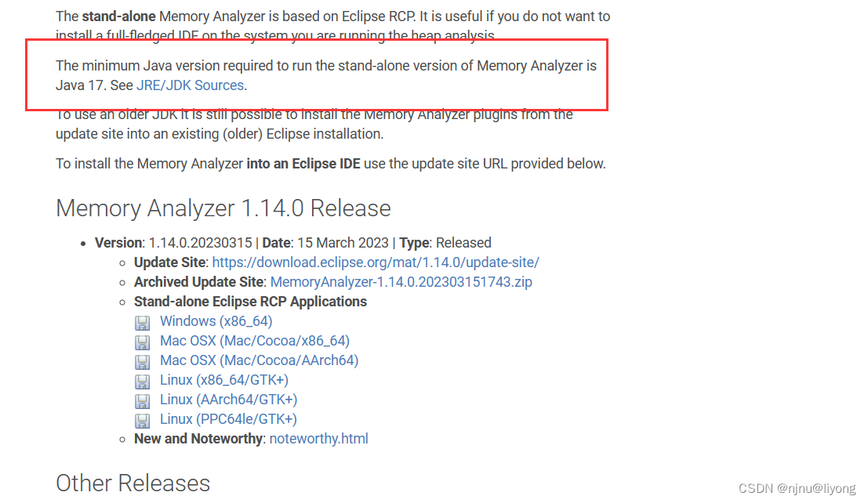The image size is (868, 503).
Task: Click the floppy icon beside Linux x86_64/GTK+
Action: [142, 382]
